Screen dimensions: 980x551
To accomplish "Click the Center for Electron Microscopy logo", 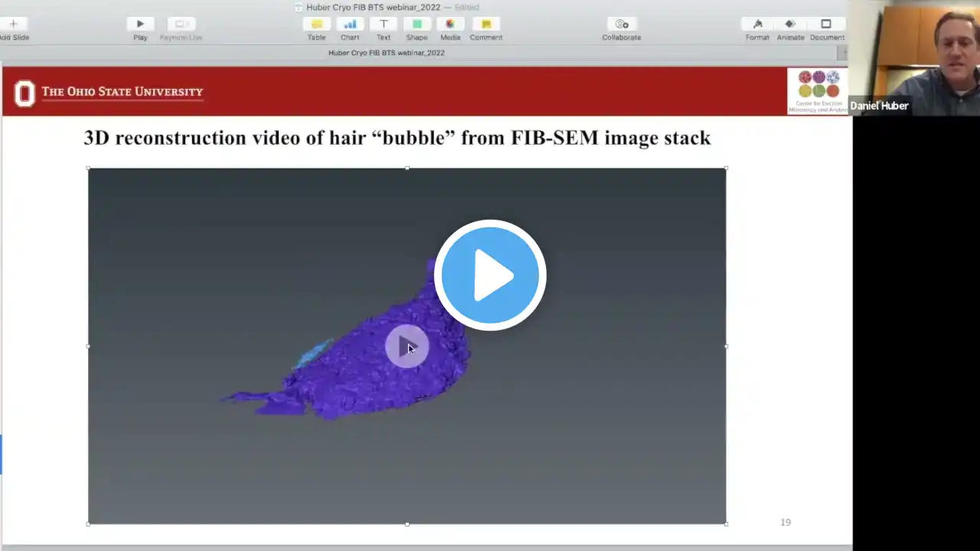I will [x=817, y=91].
